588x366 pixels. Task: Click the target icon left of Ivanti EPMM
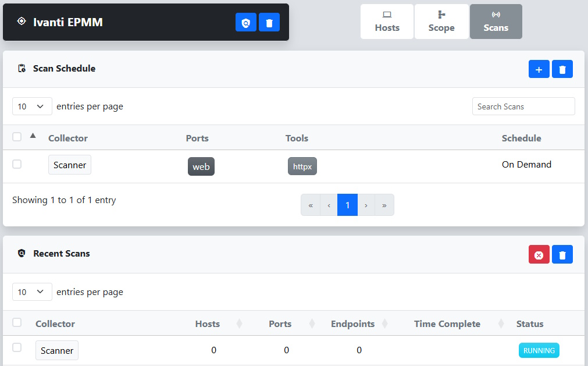pyautogui.click(x=22, y=22)
